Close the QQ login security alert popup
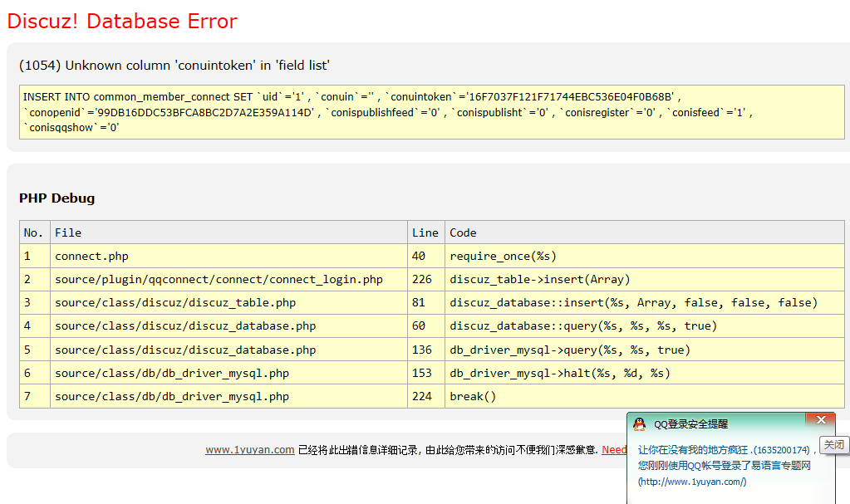This screenshot has width=850, height=504. pyautogui.click(x=821, y=420)
